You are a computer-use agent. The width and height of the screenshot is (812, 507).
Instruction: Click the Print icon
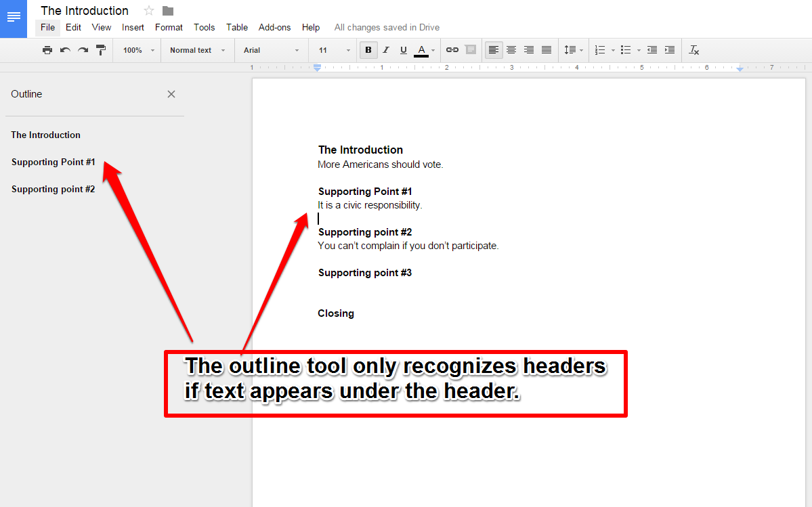[47, 49]
